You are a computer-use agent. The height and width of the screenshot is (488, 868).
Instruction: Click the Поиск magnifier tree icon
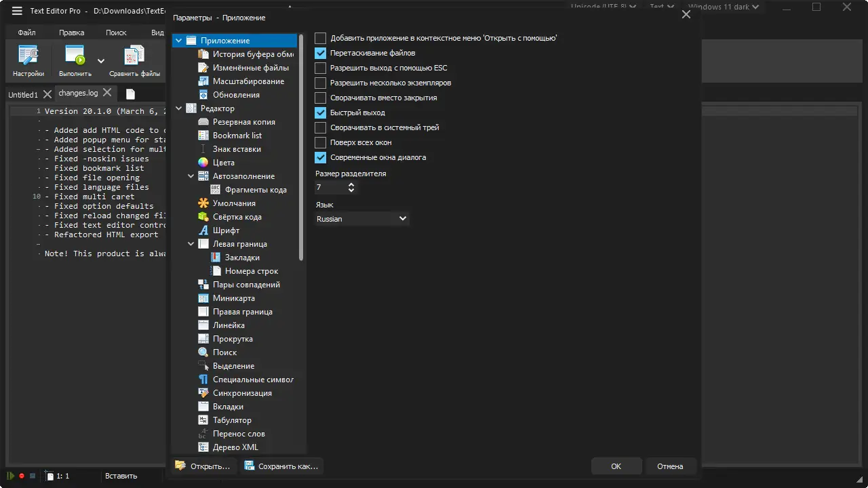(x=203, y=352)
